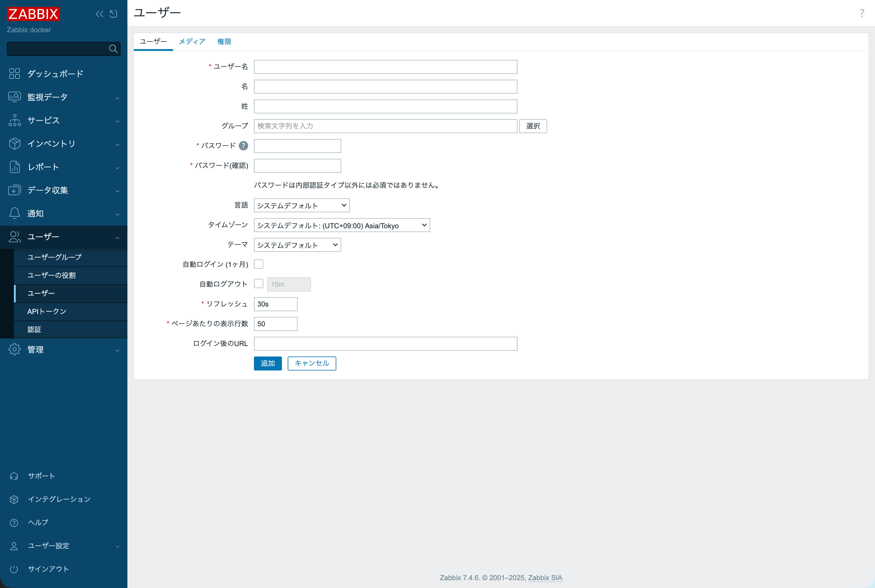This screenshot has width=875, height=588.
Task: Click the ユーザー名 username input field
Action: pos(385,67)
